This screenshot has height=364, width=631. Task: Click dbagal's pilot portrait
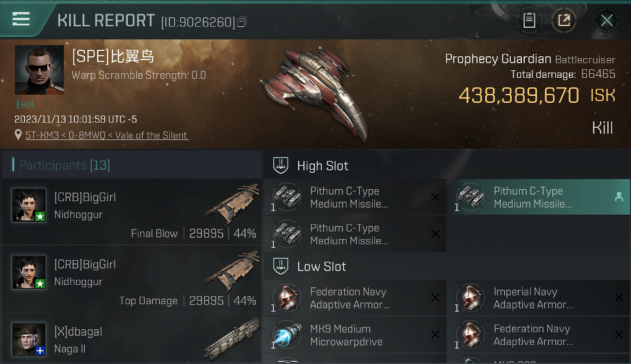point(29,339)
